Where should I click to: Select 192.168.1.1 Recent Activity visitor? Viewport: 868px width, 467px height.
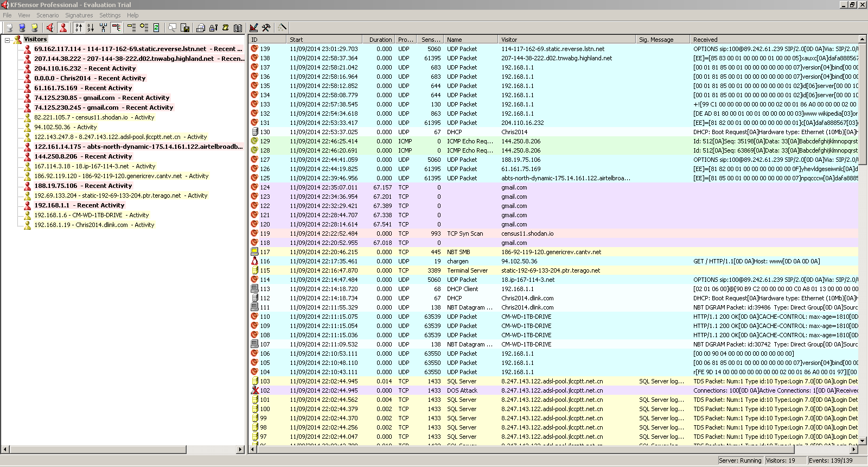(79, 205)
